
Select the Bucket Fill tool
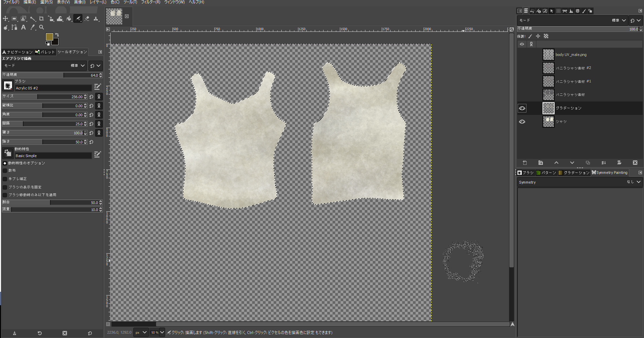pos(69,19)
